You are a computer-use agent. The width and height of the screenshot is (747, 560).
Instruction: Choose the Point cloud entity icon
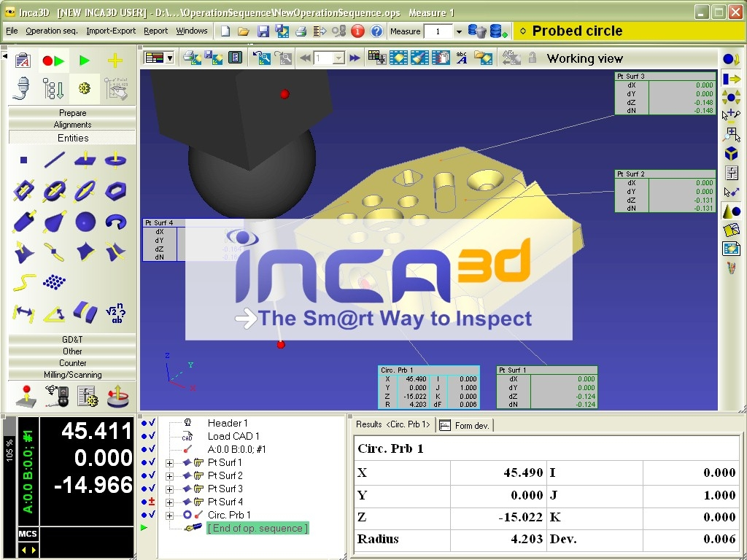pos(55,282)
